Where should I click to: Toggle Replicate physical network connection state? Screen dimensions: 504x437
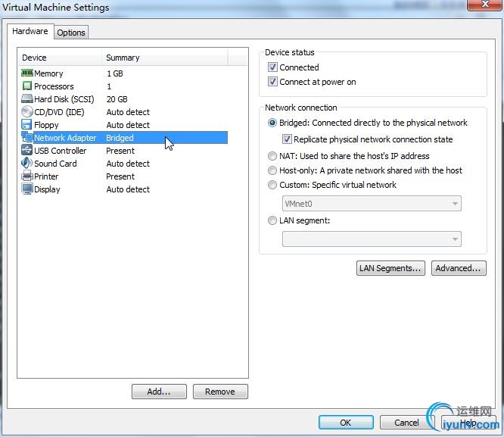click(287, 139)
